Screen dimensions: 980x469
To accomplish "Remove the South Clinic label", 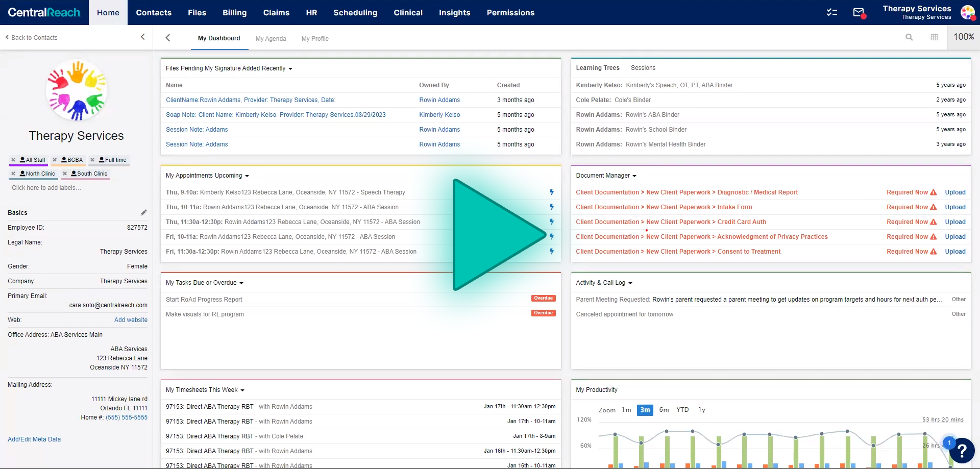I will (x=65, y=174).
